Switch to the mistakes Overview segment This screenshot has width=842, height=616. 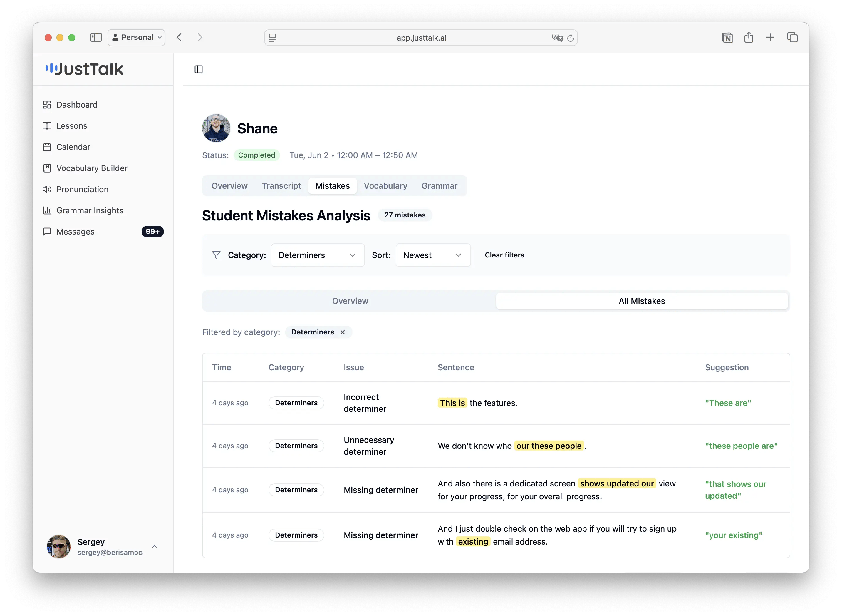tap(350, 301)
